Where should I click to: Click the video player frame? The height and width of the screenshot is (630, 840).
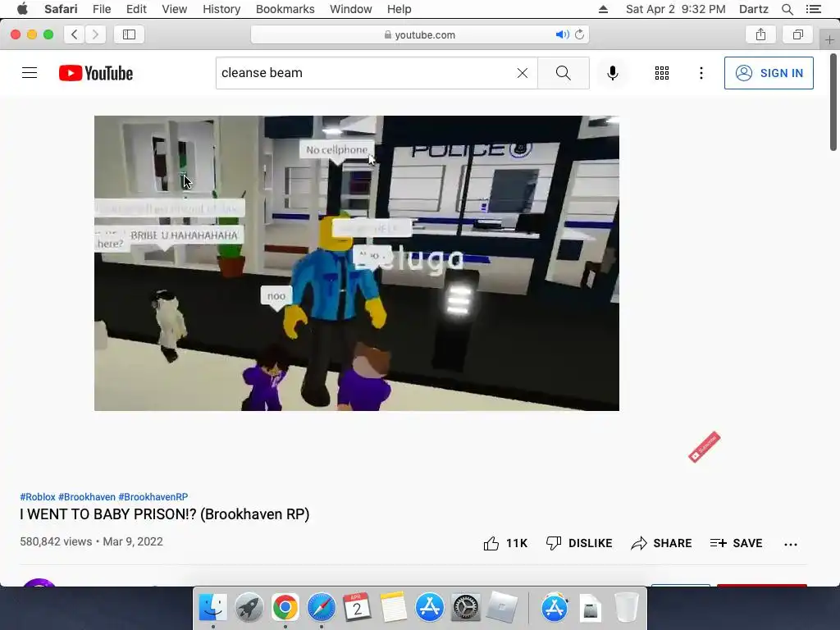[357, 263]
